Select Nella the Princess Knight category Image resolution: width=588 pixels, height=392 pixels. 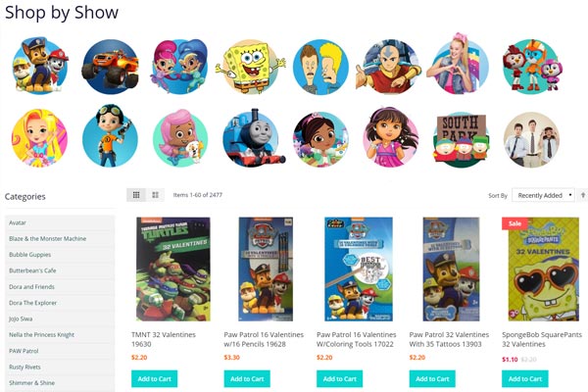(x=60, y=334)
